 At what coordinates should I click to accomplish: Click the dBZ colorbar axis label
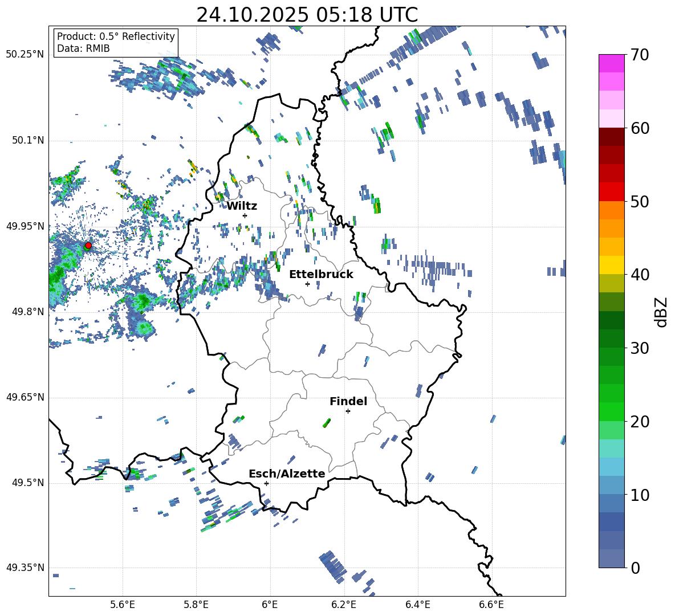coord(662,312)
